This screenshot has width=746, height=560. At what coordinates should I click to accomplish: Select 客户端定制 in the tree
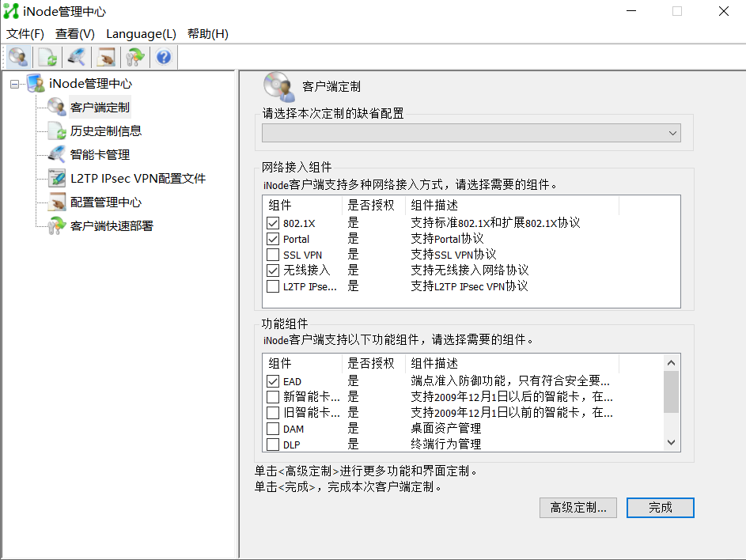[100, 108]
